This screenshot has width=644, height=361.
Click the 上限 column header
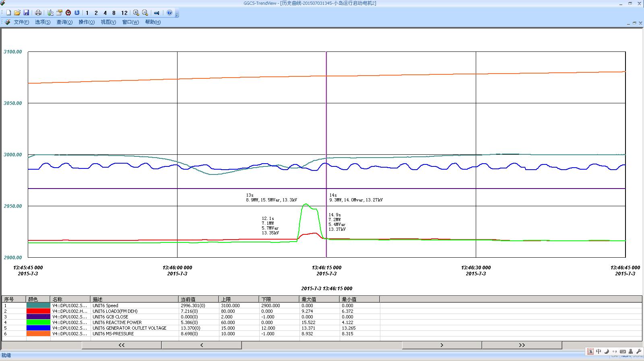pos(239,299)
